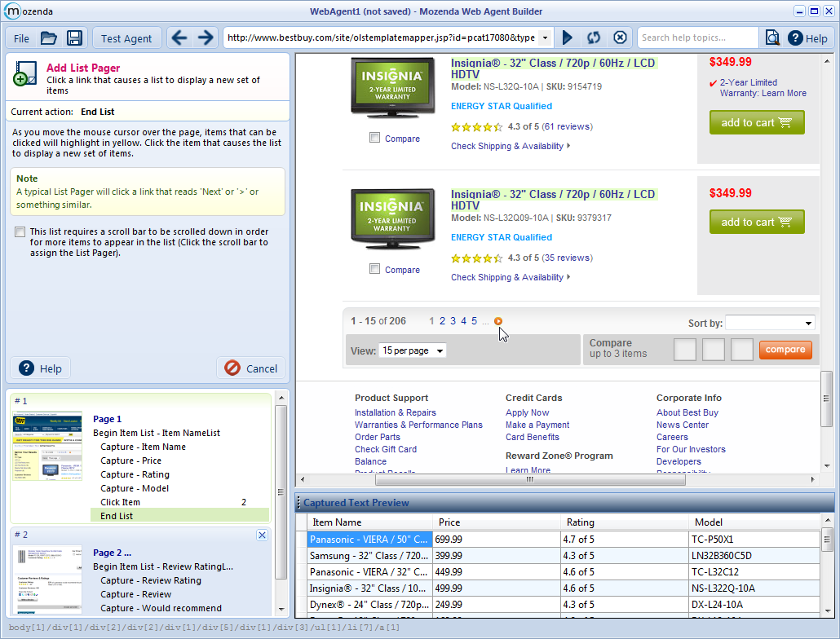The image size is (840, 639).
Task: Open the 15 per page dropdown
Action: tap(413, 351)
